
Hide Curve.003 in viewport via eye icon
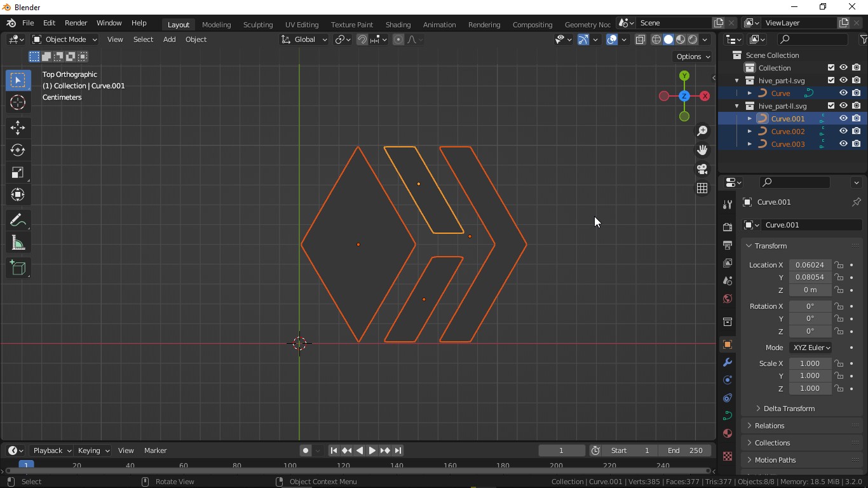point(843,144)
